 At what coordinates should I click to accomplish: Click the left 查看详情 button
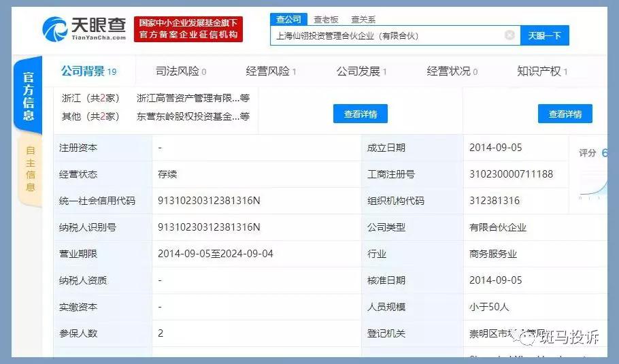pyautogui.click(x=360, y=114)
